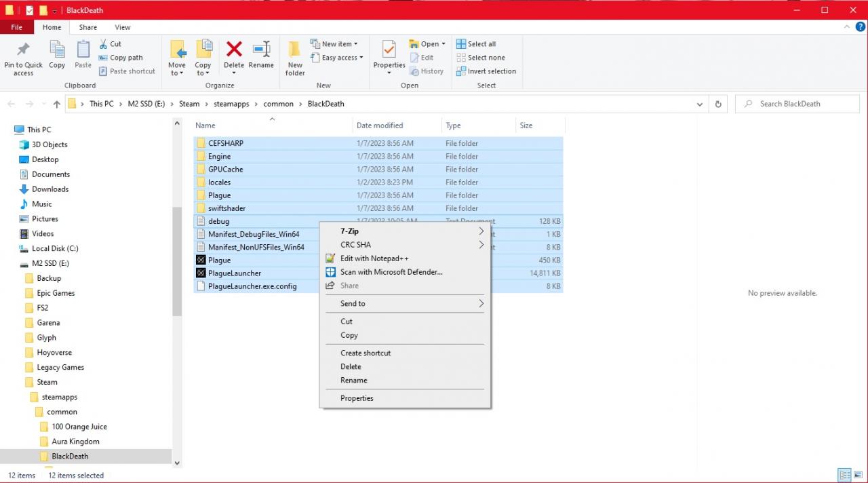This screenshot has height=483, width=868.
Task: Choose Scan with Microsoft Defender
Action: pyautogui.click(x=391, y=272)
